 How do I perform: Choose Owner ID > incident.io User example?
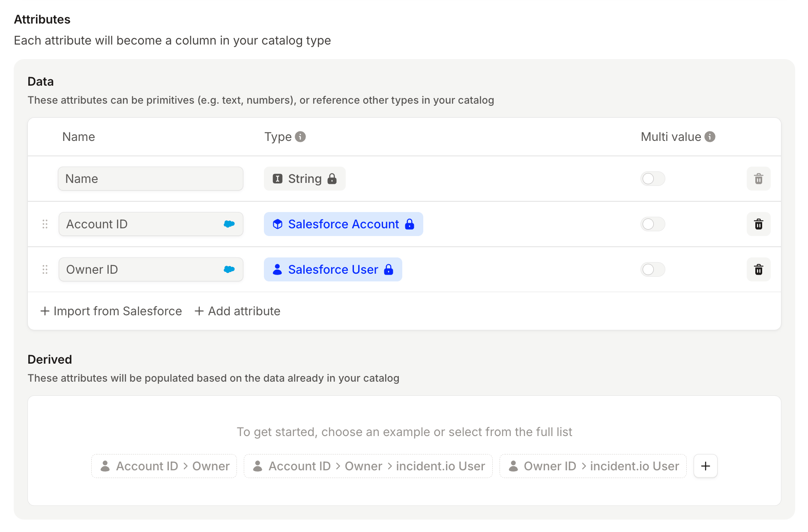click(x=593, y=466)
